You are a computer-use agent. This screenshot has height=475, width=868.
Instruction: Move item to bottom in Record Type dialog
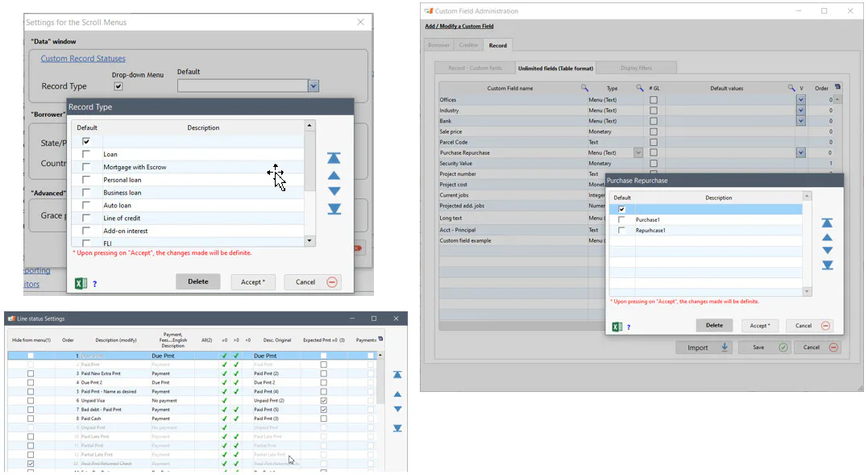[334, 209]
